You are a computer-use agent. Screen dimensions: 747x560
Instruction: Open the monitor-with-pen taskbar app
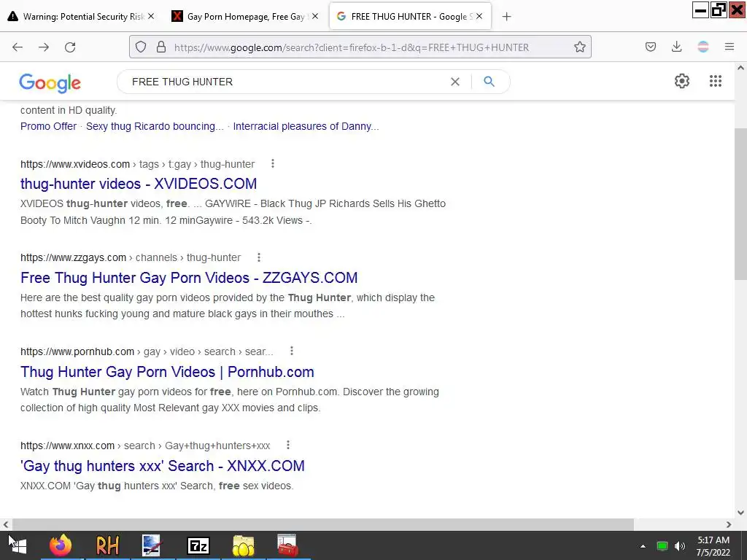[x=152, y=545]
